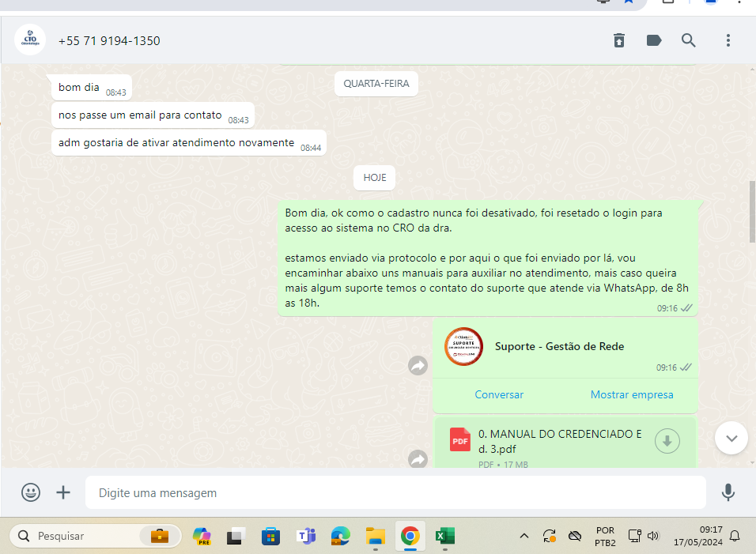Click the delete chat trash icon
The image size is (756, 554).
point(619,40)
